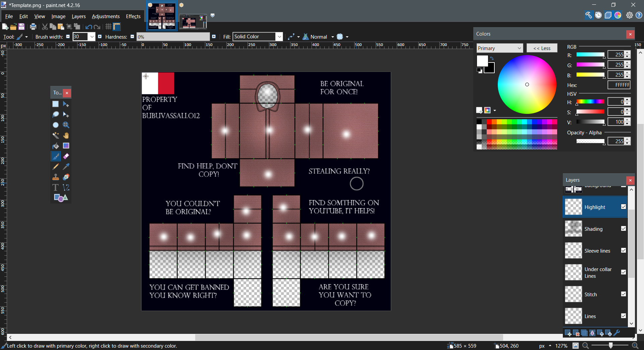644x350 pixels.
Task: Open the Settings gear icon
Action: pyautogui.click(x=630, y=15)
